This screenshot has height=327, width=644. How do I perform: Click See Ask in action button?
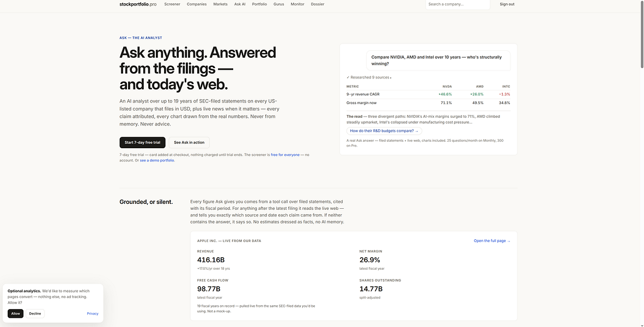pyautogui.click(x=189, y=143)
